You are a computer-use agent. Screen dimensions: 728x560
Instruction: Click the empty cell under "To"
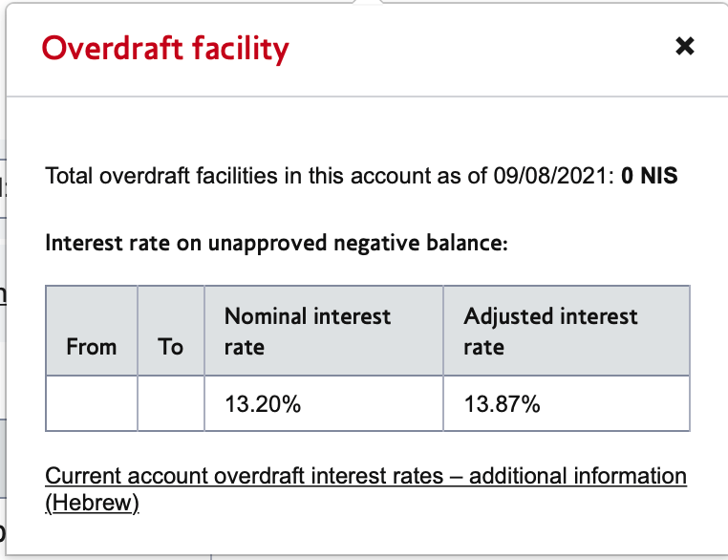tap(171, 404)
